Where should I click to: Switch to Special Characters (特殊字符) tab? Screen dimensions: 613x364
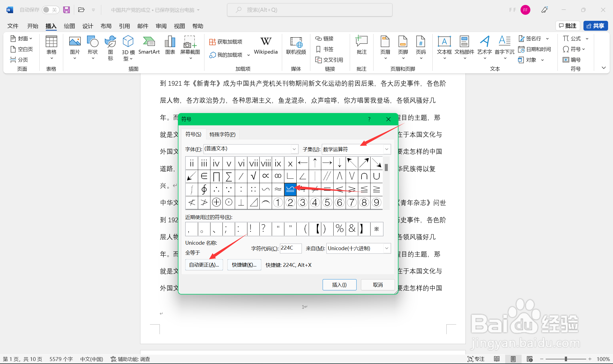coord(222,134)
